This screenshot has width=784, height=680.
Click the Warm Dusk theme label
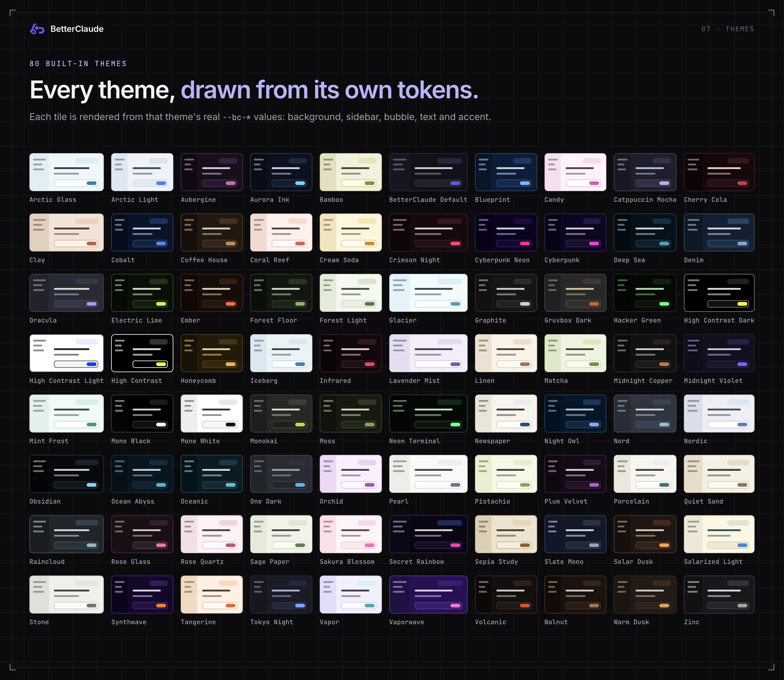pos(631,622)
